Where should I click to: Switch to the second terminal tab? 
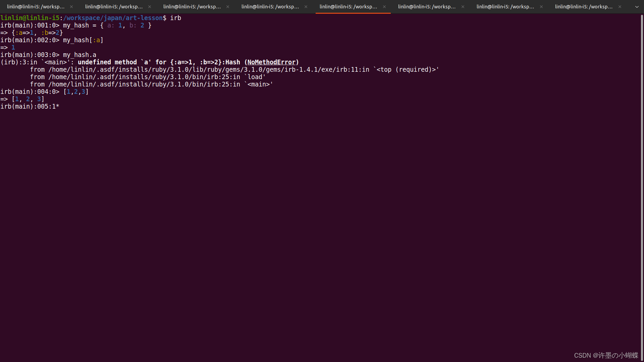tap(114, 7)
